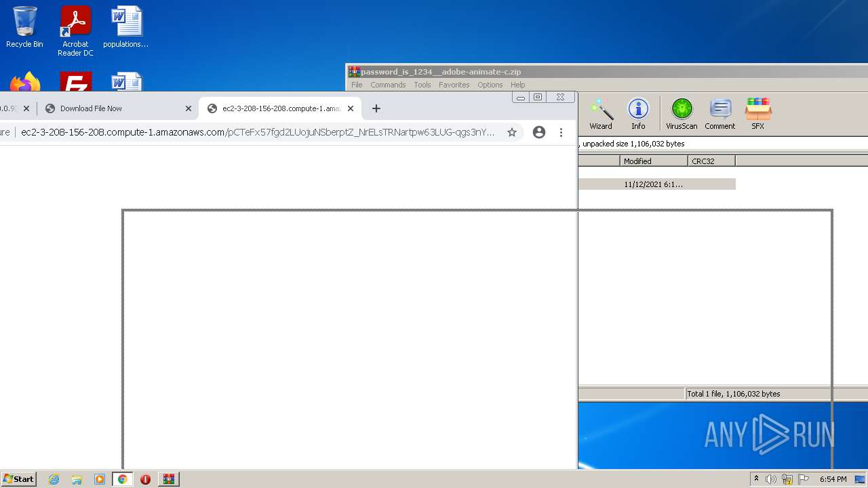Open the Chrome three-dot menu
The image size is (868, 488).
tap(561, 132)
